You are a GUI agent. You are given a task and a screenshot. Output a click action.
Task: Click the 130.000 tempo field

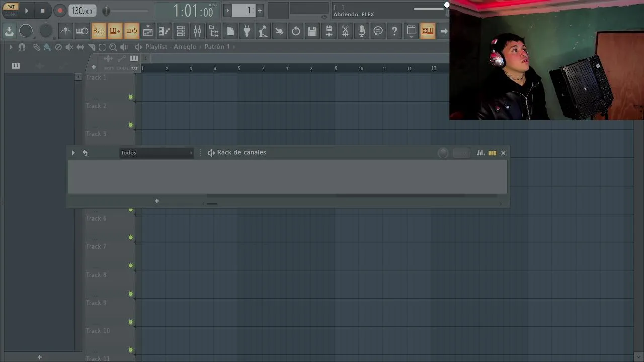(x=82, y=11)
